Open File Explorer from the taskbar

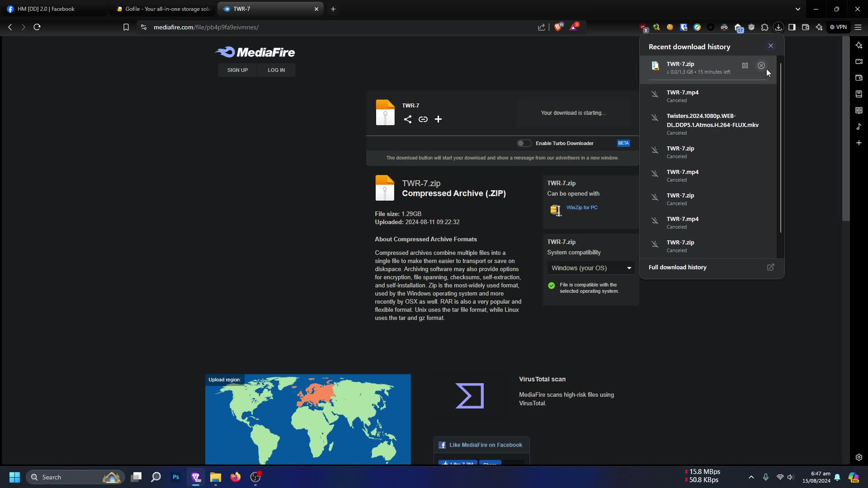point(216,477)
